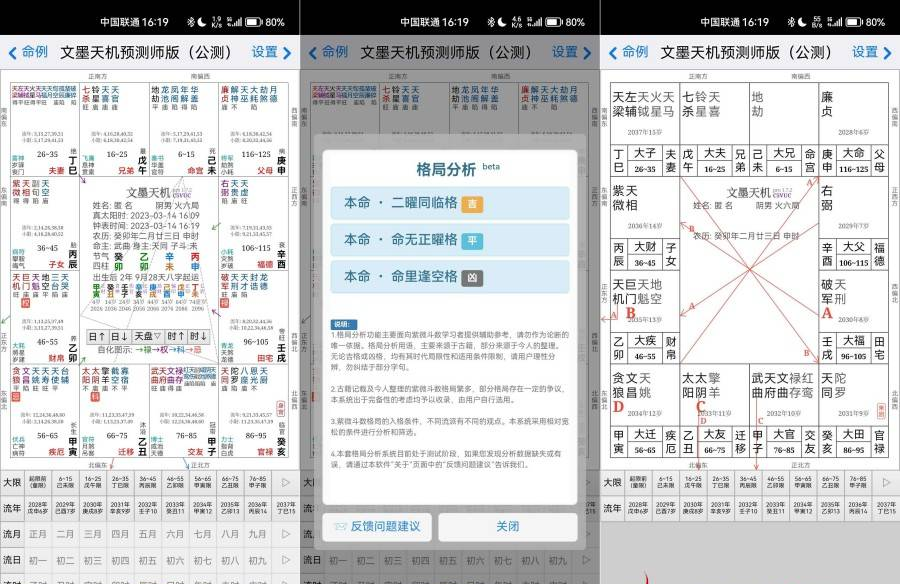900x584 pixels.
Task: Pick 2037年 丁巳15 on colored chart screen
Action: coord(285,508)
